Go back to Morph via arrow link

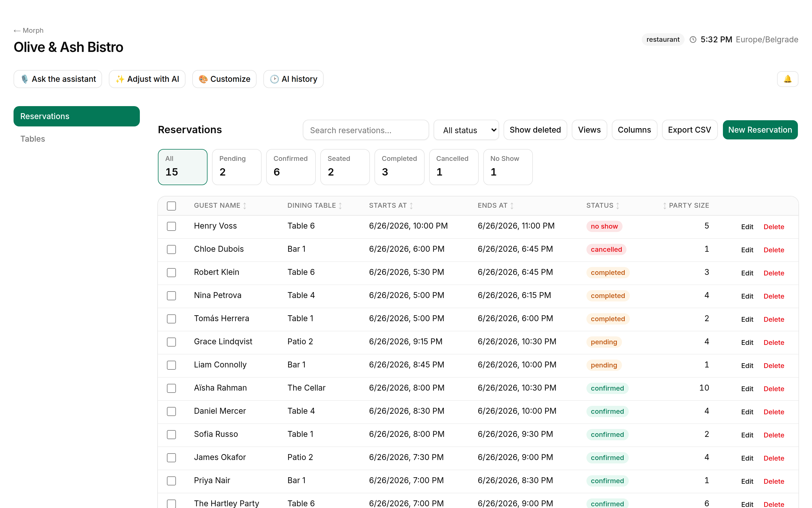coord(28,30)
